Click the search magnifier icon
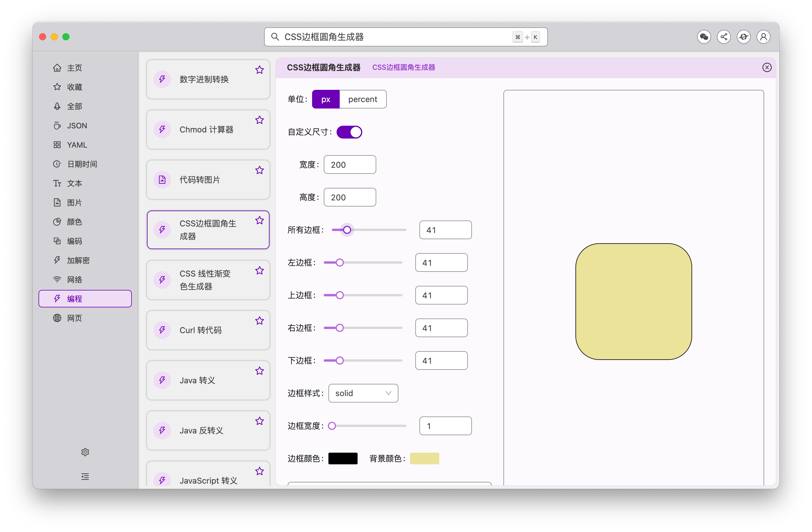The height and width of the screenshot is (532, 812). point(275,37)
